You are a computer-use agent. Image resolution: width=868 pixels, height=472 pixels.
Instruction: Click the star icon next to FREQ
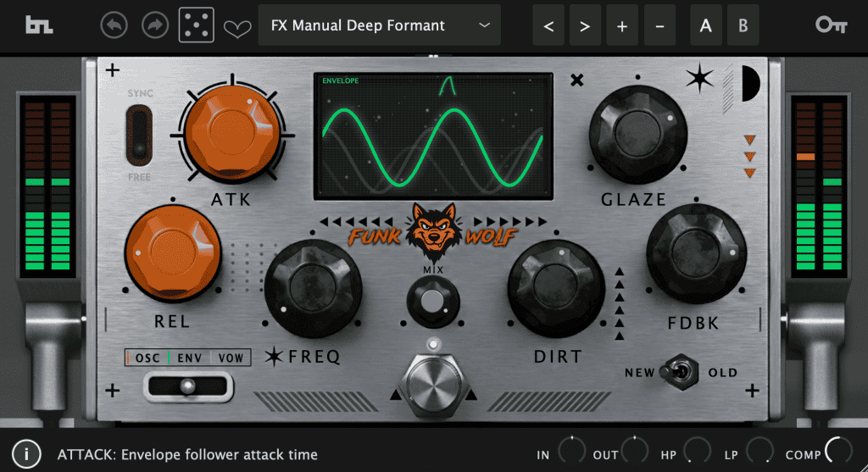tap(274, 357)
